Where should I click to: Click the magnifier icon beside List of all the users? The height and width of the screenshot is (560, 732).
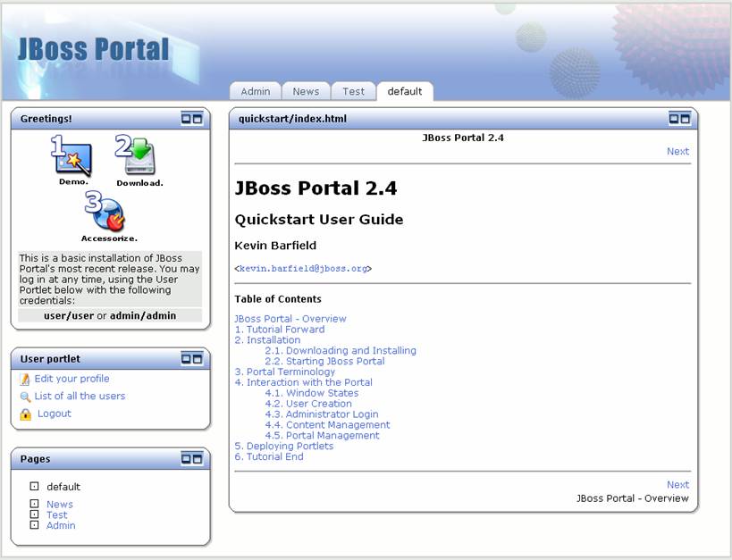click(25, 397)
